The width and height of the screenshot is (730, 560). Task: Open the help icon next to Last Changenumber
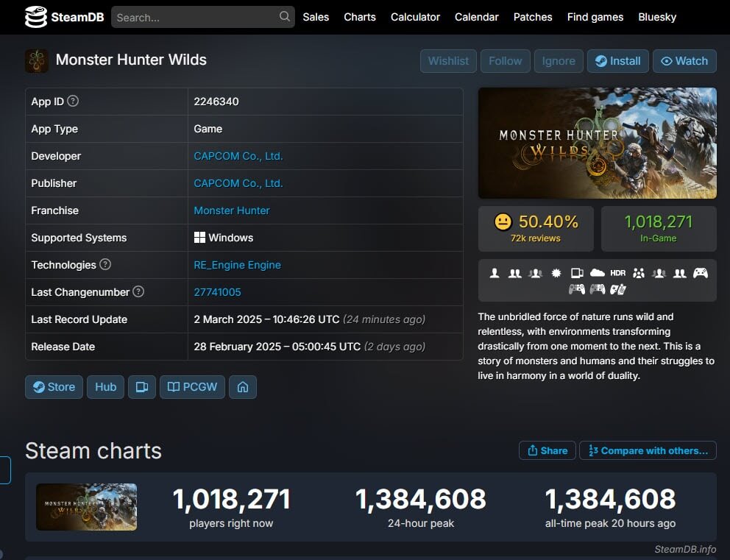click(138, 291)
